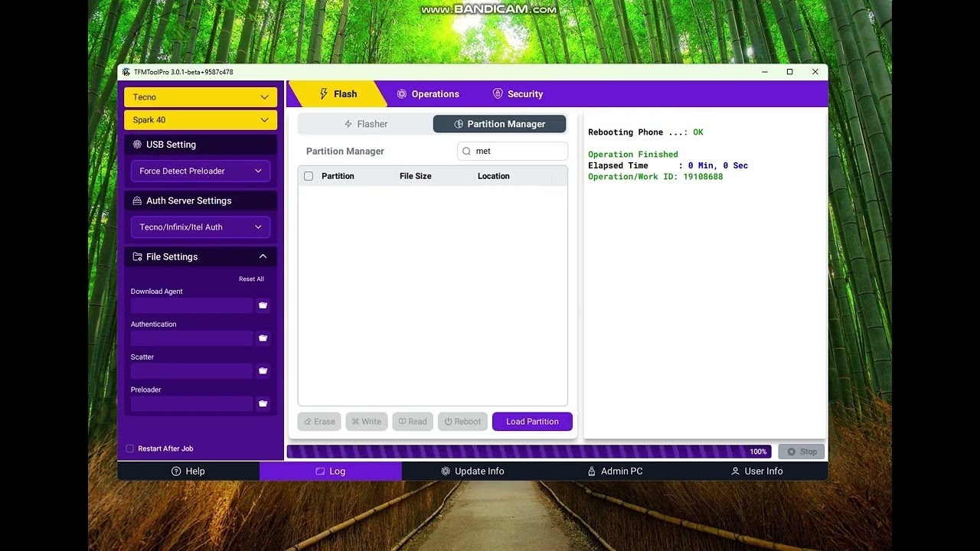Maximize the TFMToolPro window

[x=789, y=72]
